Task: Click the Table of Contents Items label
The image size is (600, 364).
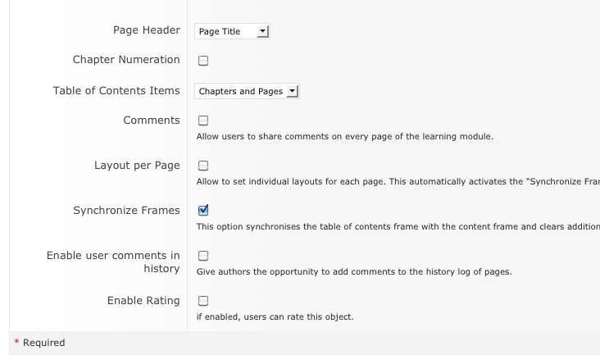Action: coord(116,91)
